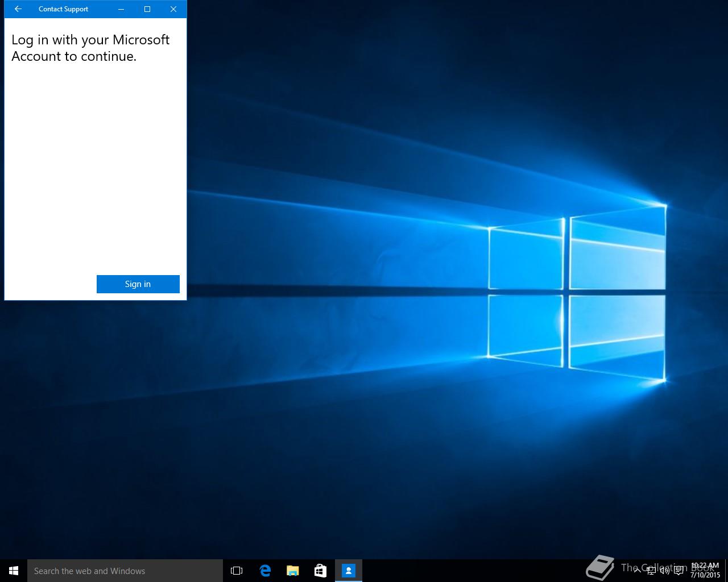Click the Log in with your Microsoft Account text
The width and height of the screenshot is (728, 582).
pyautogui.click(x=90, y=48)
